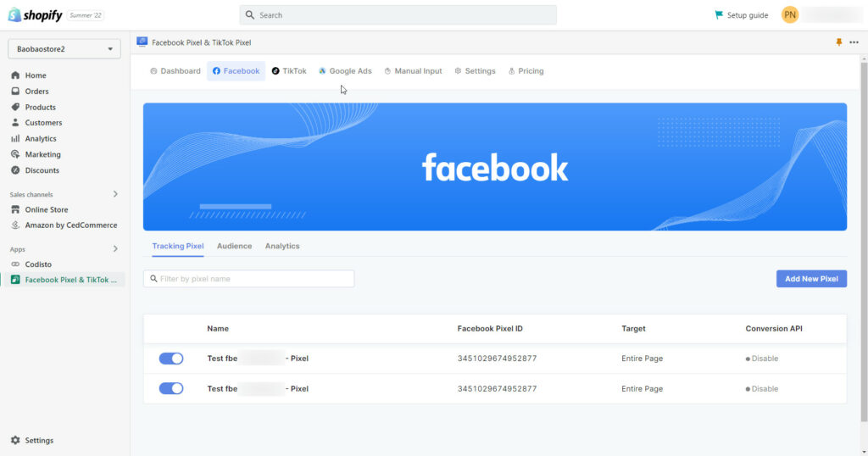Open the Analytics sub-tab
This screenshot has width=868, height=456.
tap(282, 247)
